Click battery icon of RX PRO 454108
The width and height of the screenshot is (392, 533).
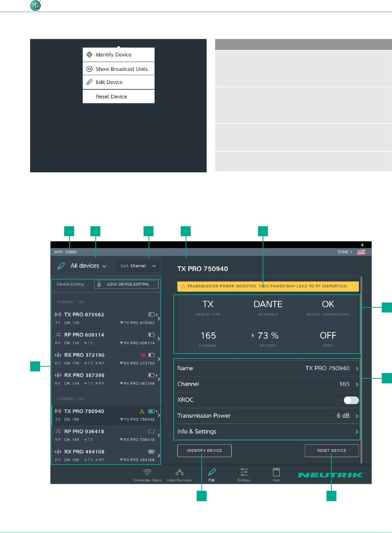[x=152, y=452]
